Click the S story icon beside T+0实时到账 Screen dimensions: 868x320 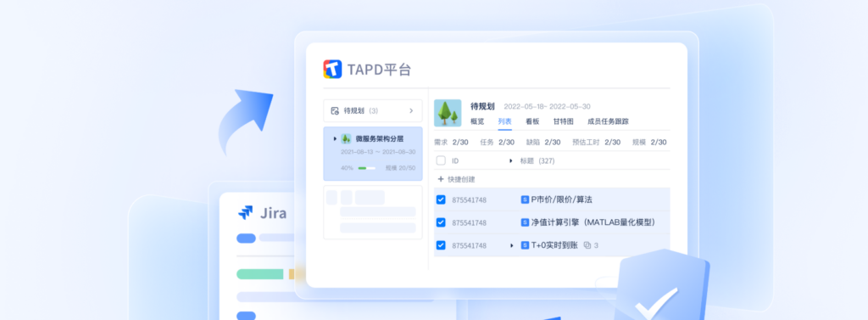525,245
